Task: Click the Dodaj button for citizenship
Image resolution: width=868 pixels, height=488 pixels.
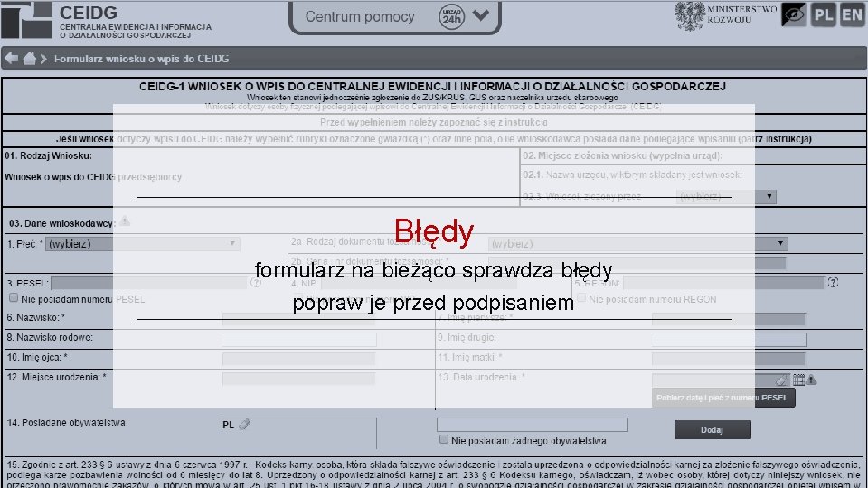Action: pyautogui.click(x=713, y=430)
